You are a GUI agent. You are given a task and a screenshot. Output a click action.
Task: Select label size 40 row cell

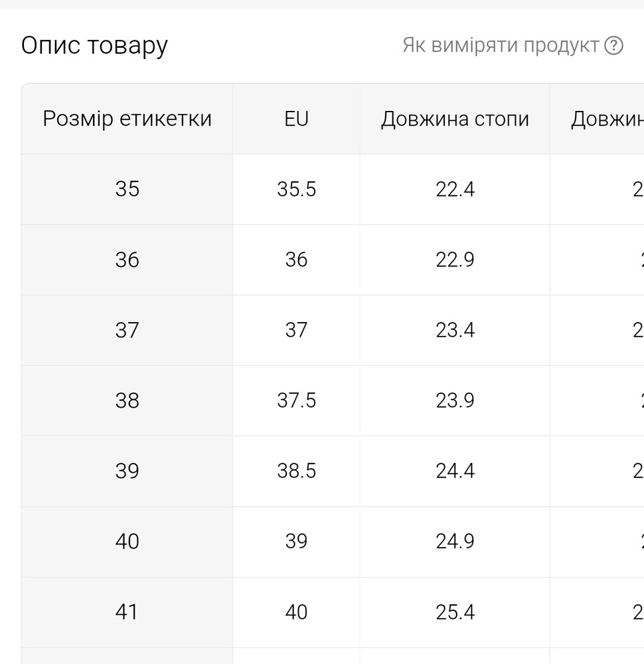pos(127,542)
